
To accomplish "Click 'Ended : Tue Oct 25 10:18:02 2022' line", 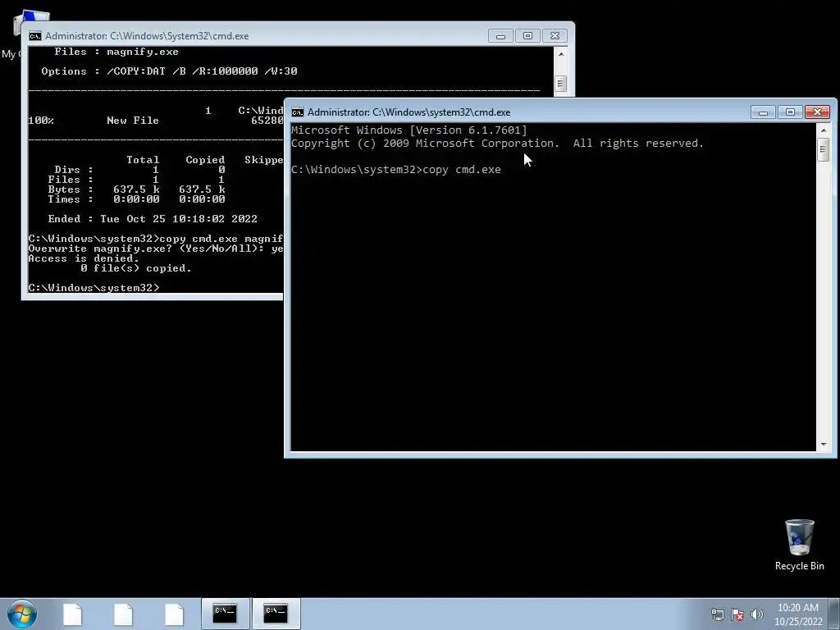I will [x=153, y=218].
